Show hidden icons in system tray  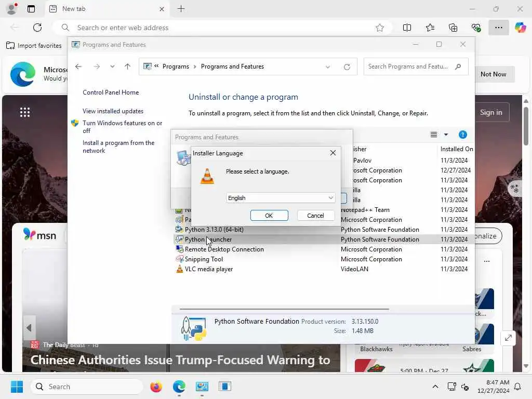[435, 387]
